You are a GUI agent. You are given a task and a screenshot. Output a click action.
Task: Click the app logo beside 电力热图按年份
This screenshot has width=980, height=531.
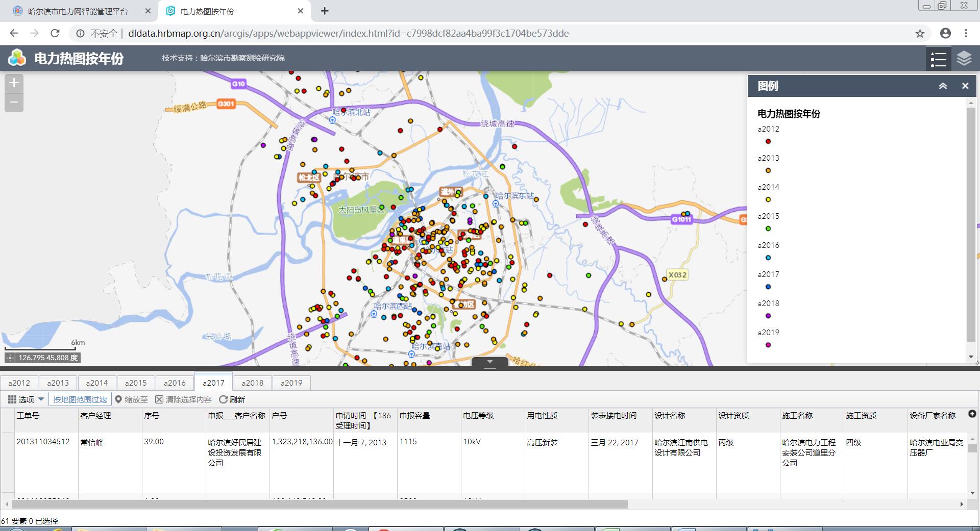click(17, 58)
